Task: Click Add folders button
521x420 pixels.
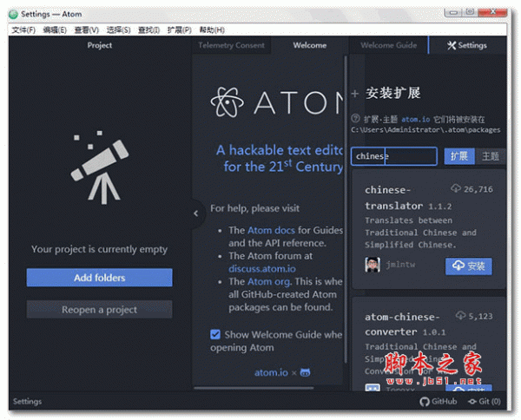Action: click(x=99, y=278)
